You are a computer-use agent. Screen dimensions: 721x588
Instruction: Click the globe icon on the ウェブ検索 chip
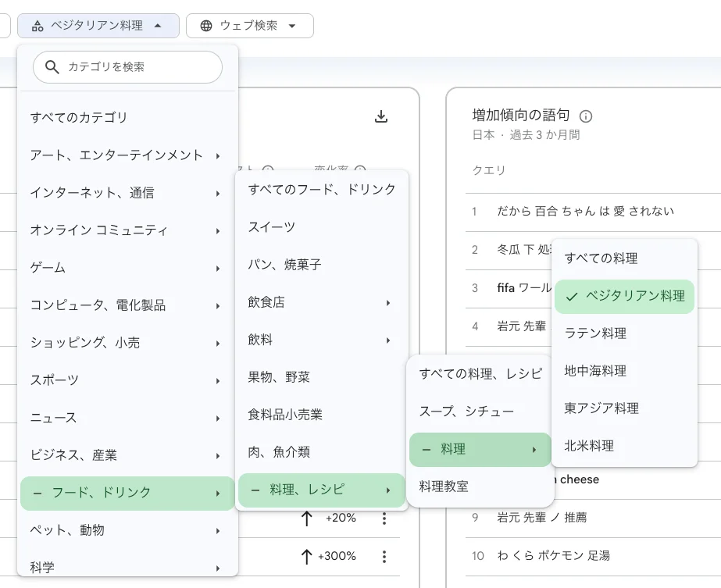(206, 26)
